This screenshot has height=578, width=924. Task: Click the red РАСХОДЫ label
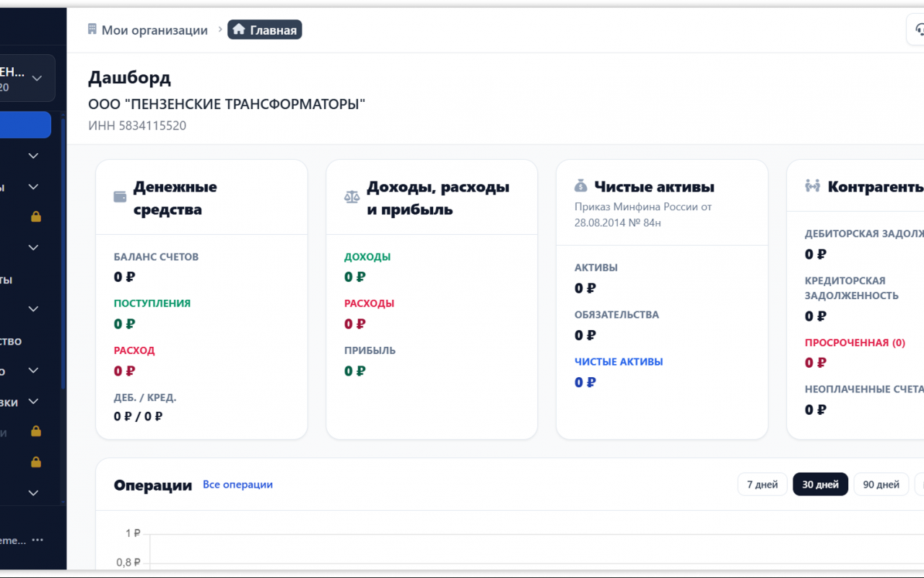pyautogui.click(x=369, y=303)
